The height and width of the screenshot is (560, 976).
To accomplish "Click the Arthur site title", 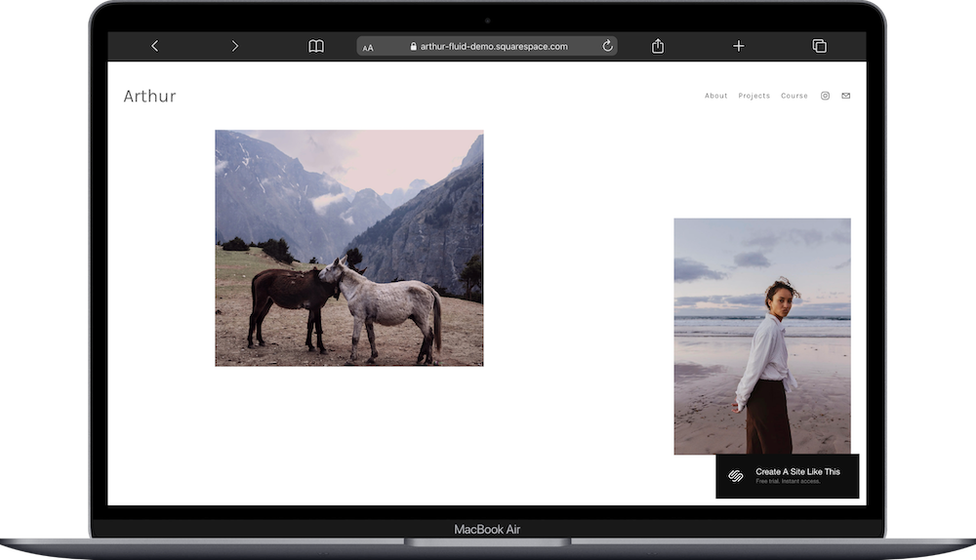I will (x=149, y=96).
